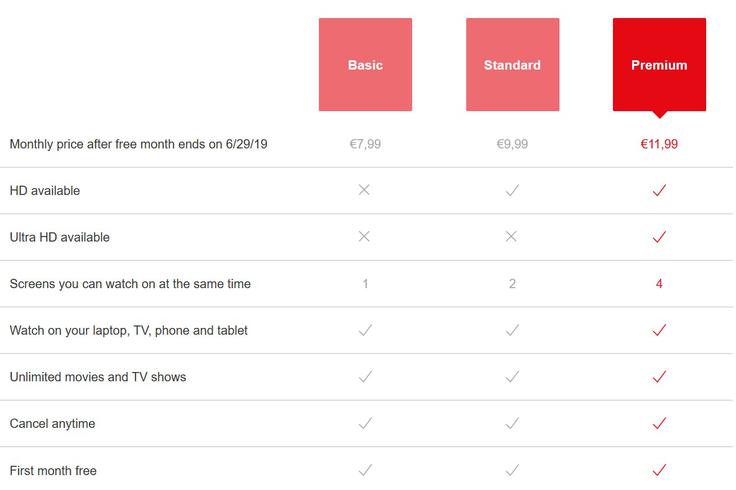Image resolution: width=736 pixels, height=490 pixels.
Task: Click the Standard screens count 2
Action: click(512, 283)
